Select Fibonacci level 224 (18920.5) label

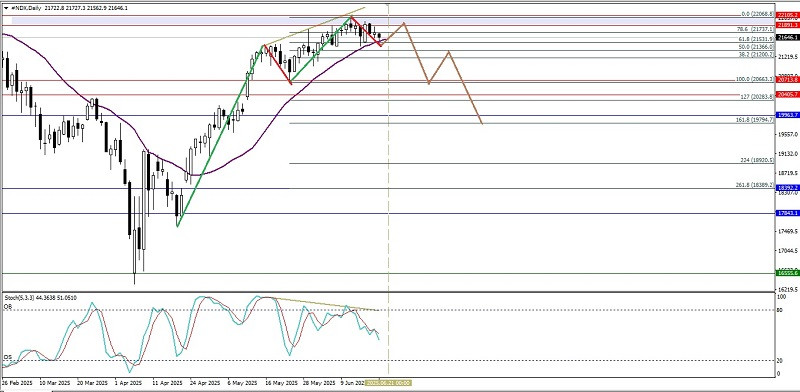click(x=757, y=160)
